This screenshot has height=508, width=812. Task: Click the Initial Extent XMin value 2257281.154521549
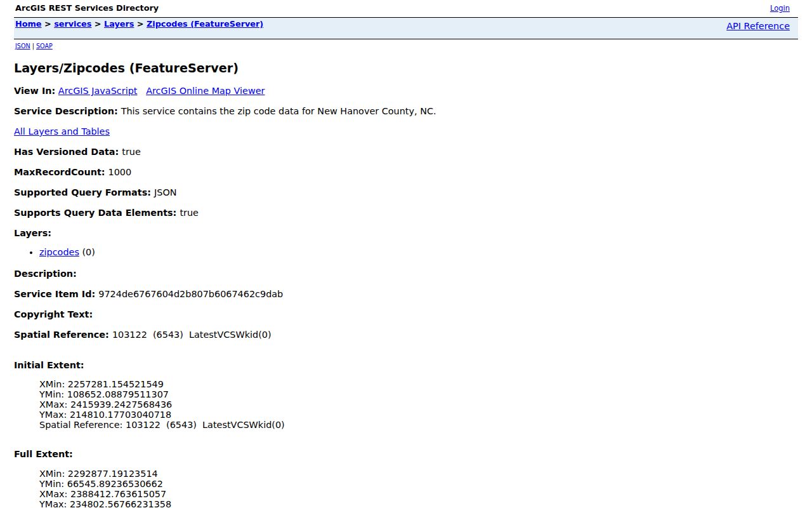[x=115, y=384]
